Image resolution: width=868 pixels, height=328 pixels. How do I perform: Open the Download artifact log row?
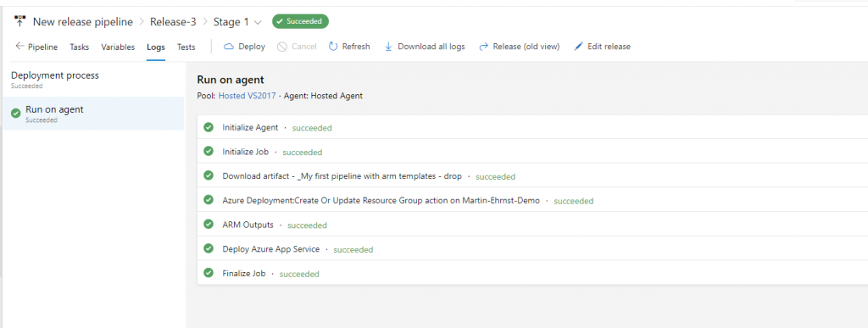tap(532, 176)
